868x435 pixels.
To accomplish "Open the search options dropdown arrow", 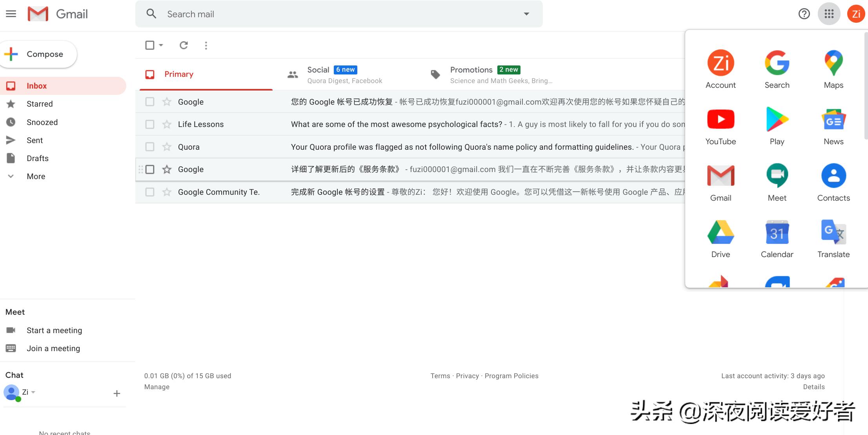I will coord(526,14).
